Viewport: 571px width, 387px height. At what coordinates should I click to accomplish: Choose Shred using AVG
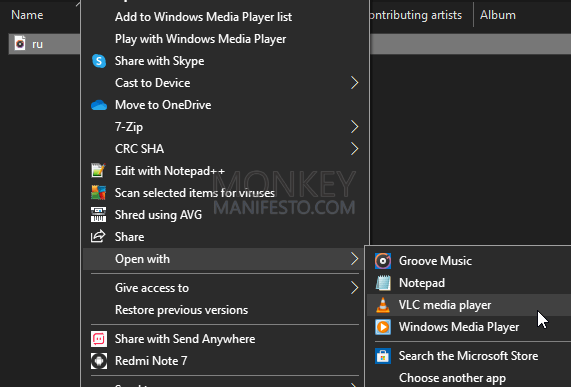(158, 215)
